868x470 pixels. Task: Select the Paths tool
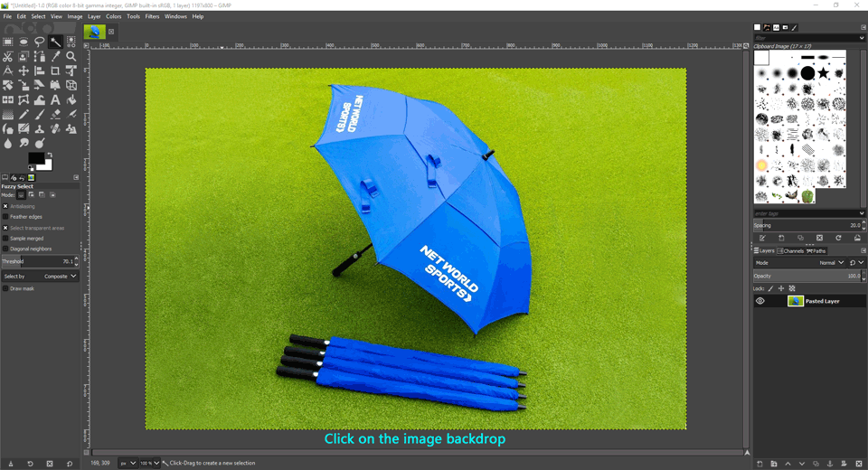point(39,56)
